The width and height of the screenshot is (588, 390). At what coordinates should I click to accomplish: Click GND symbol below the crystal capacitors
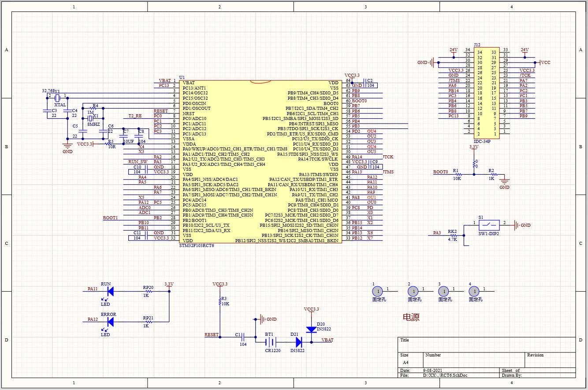[x=67, y=147]
